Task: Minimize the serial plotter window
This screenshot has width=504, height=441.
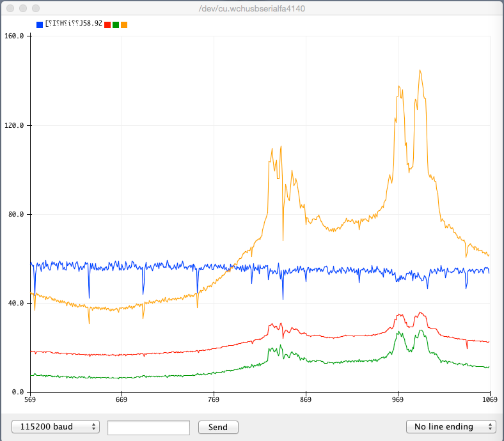Action: pos(22,8)
